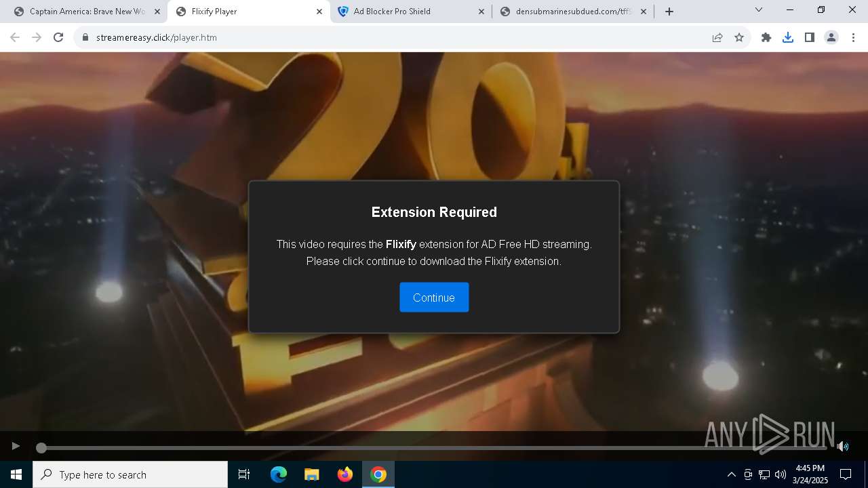Show hidden system tray icons

[732, 474]
